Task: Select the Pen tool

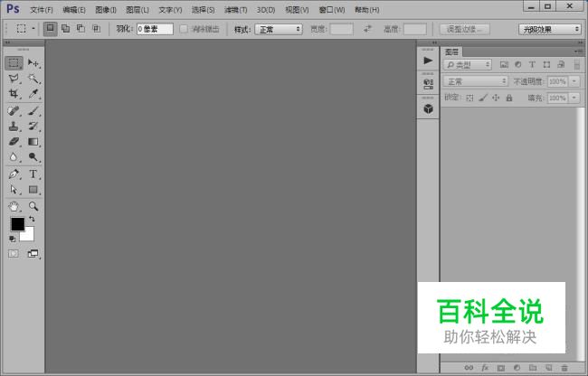Action: click(14, 174)
